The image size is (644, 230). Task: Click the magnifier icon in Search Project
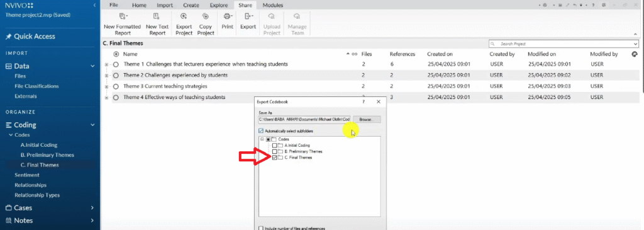(x=492, y=43)
